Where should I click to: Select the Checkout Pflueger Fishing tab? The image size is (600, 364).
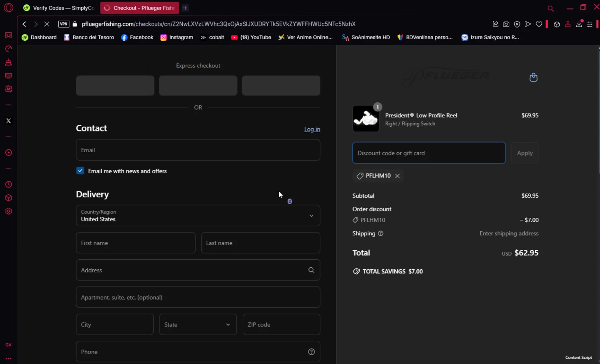coord(140,8)
